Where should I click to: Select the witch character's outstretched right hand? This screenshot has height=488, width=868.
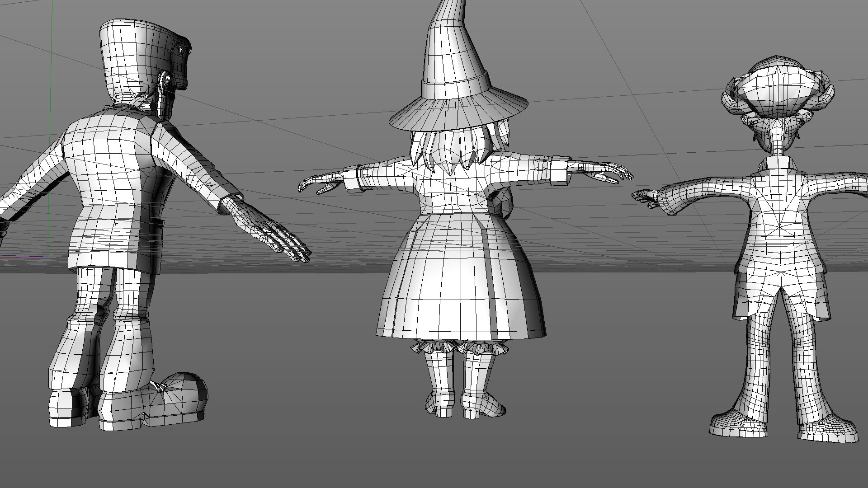point(601,171)
